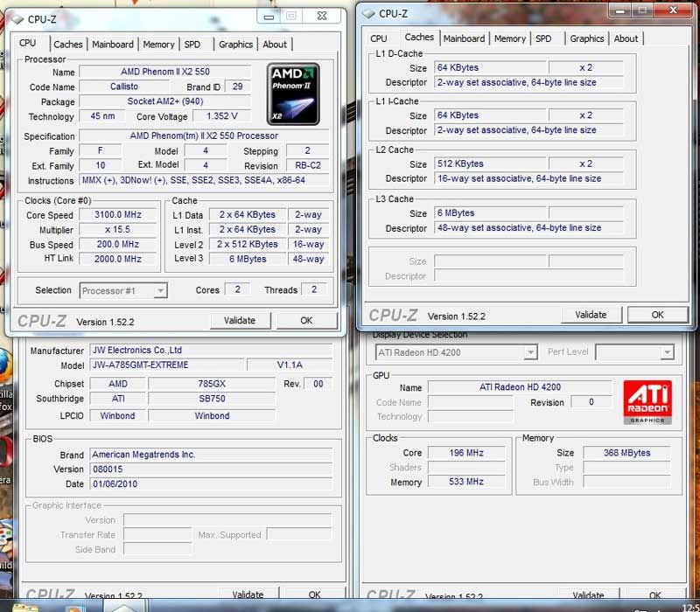Viewport: 700px width, 612px height.
Task: Click the GPU memory size '368 MBytes'
Action: click(626, 453)
